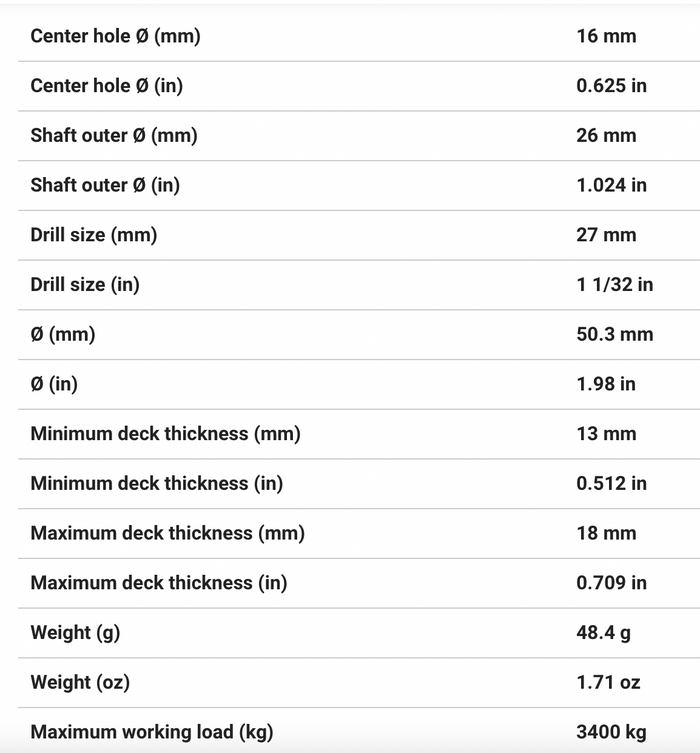Viewport: 700px width, 753px height.
Task: Select the Drill size (mm) label
Action: coord(94,235)
